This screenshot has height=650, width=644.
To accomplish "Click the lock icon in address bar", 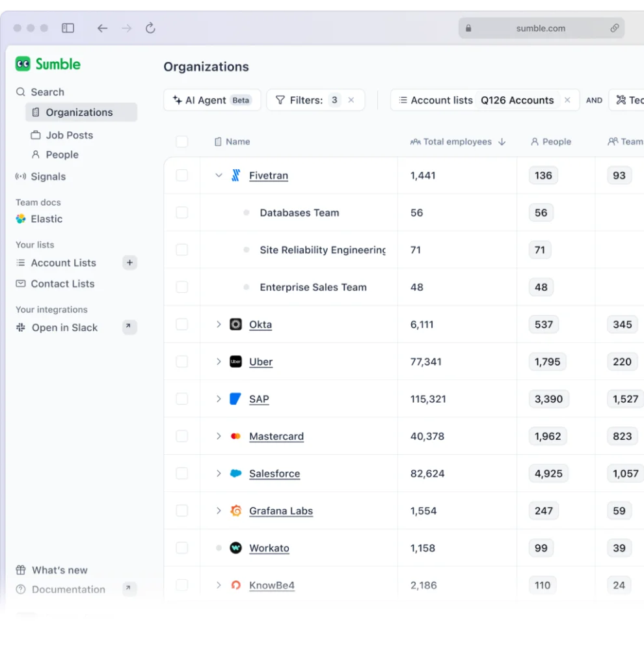I will (468, 28).
